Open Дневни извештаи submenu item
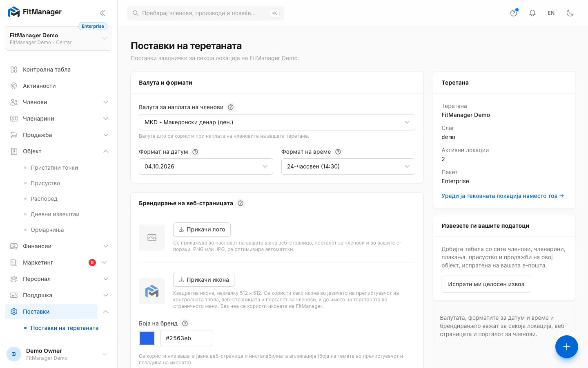 (55, 214)
